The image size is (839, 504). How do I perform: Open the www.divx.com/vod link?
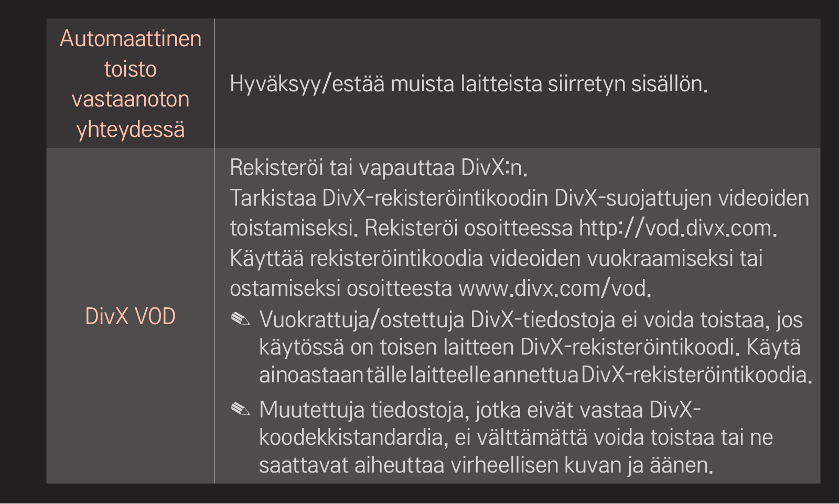pos(553,288)
